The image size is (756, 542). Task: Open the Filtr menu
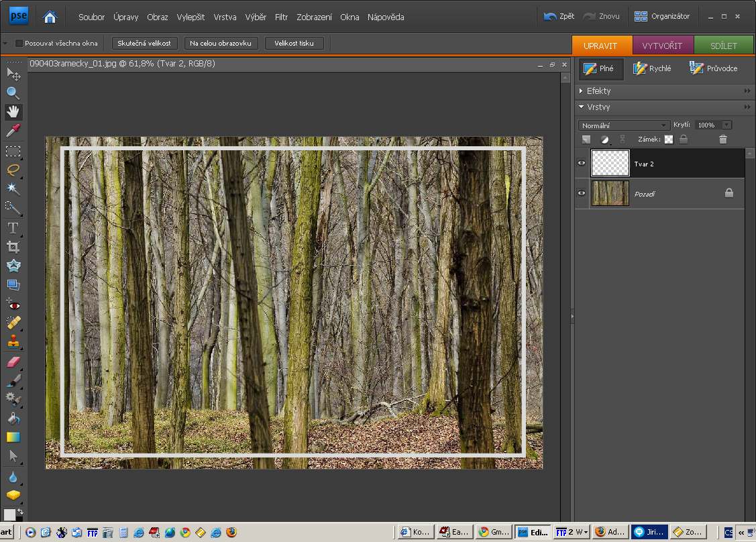(282, 17)
